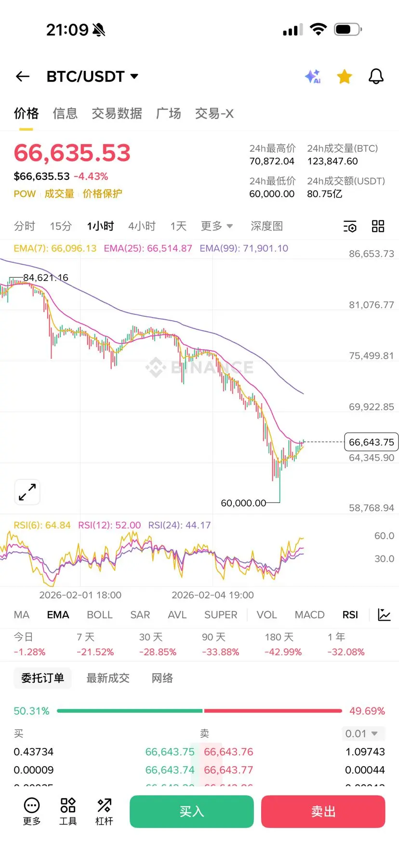This screenshot has width=399, height=868.
Task: Tap the red 卖出 button
Action: (323, 812)
